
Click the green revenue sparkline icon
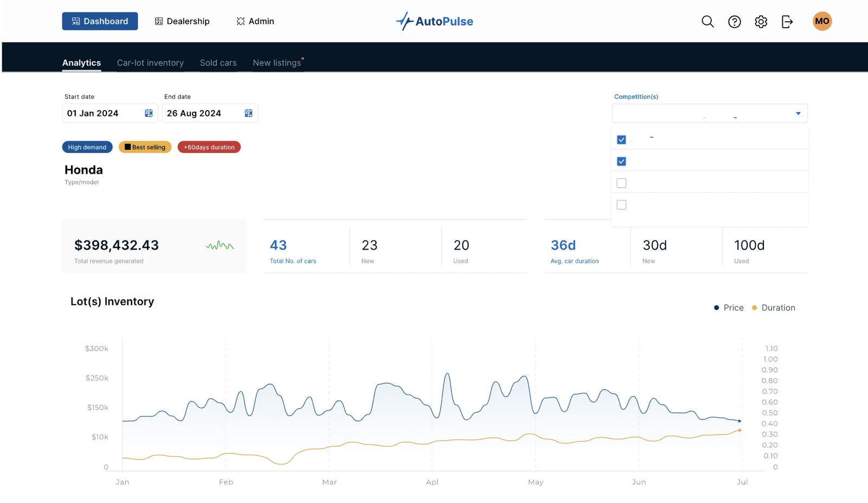pyautogui.click(x=220, y=245)
